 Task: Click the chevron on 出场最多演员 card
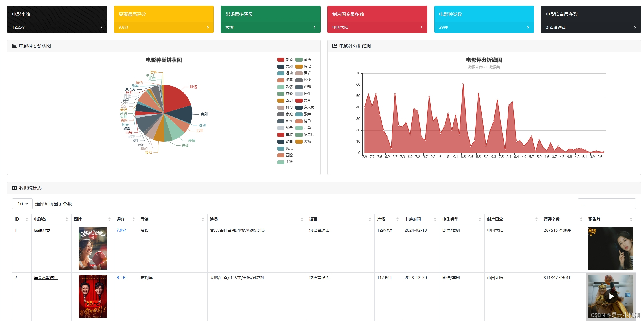(315, 27)
